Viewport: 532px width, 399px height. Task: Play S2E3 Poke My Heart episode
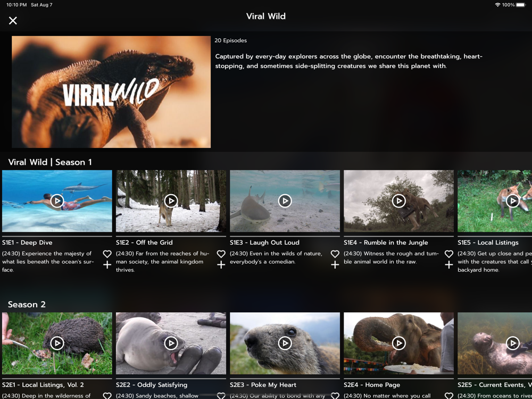(x=285, y=343)
